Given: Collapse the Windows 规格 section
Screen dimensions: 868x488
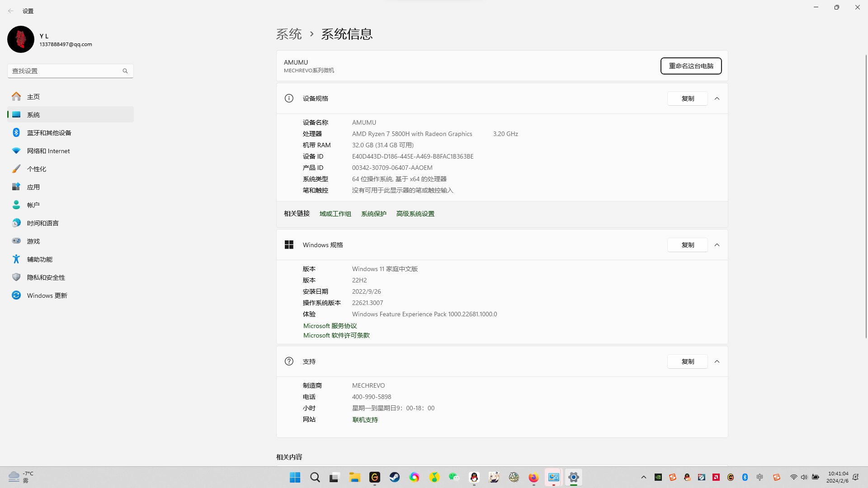Looking at the screenshot, I should (x=717, y=244).
